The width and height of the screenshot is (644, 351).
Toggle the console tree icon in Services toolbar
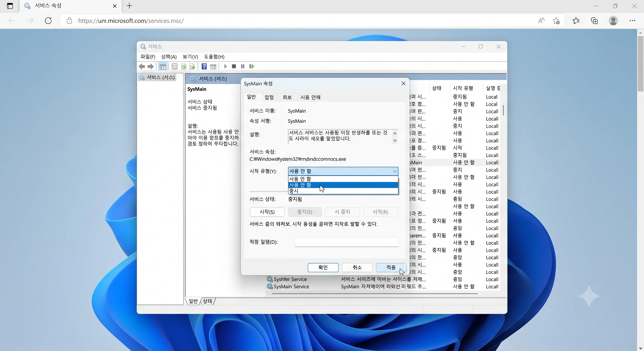point(163,66)
